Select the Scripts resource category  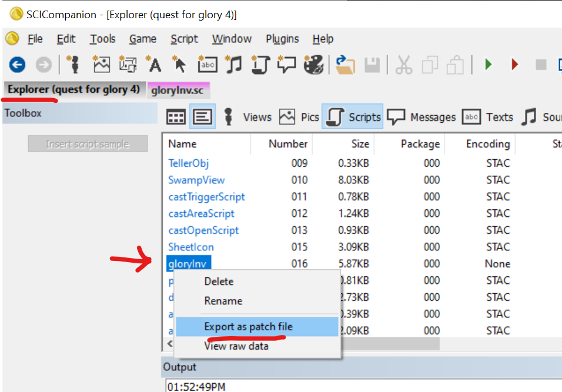click(353, 117)
